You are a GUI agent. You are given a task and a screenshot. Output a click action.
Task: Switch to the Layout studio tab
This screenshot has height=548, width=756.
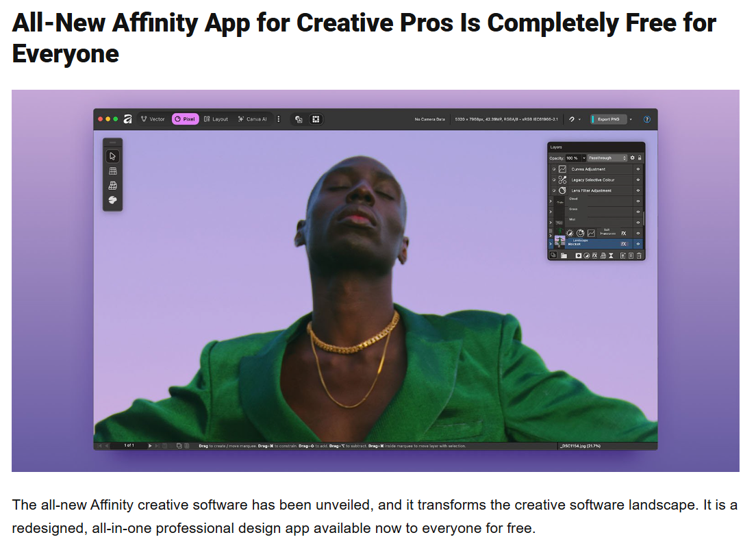click(x=216, y=119)
